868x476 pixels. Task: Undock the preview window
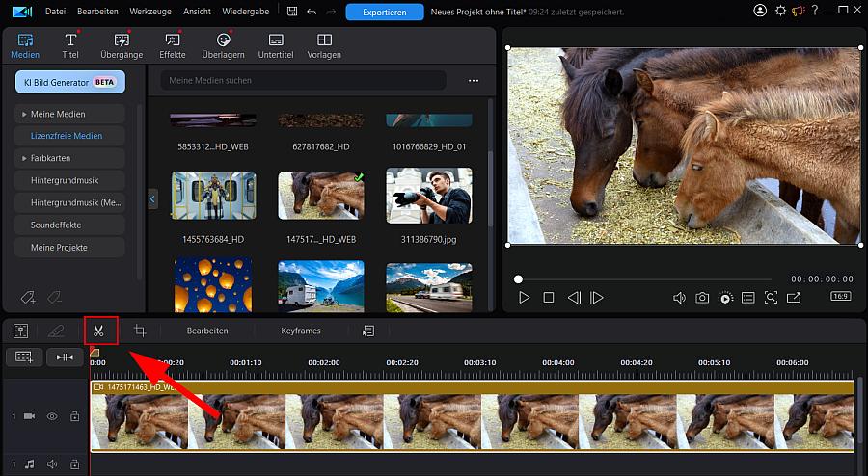point(794,298)
